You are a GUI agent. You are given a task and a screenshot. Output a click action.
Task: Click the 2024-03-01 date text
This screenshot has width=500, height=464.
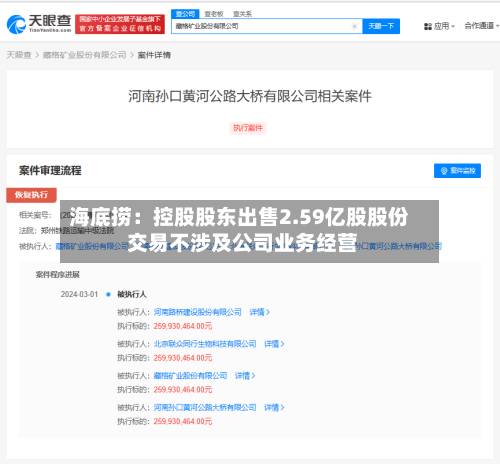pos(79,294)
